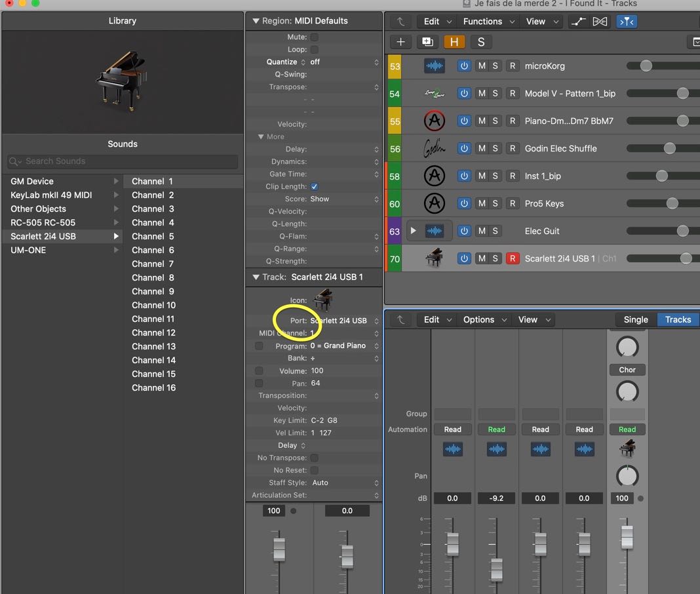Collapse the Region: MIDI Defaults section
Image resolution: width=700 pixels, height=594 pixels.
pos(256,21)
